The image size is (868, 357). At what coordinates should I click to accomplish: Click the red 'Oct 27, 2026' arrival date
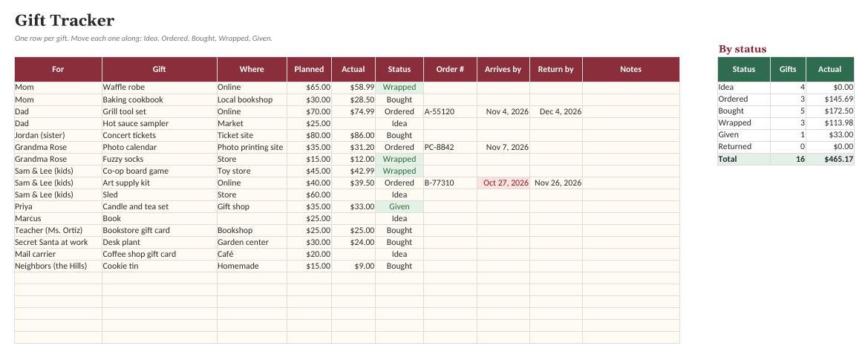coord(503,183)
